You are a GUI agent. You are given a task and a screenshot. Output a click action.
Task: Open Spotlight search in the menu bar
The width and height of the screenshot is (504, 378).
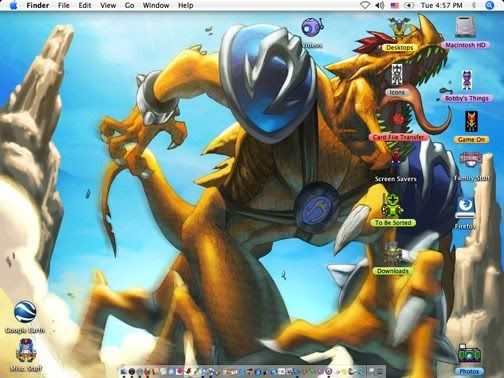point(489,5)
